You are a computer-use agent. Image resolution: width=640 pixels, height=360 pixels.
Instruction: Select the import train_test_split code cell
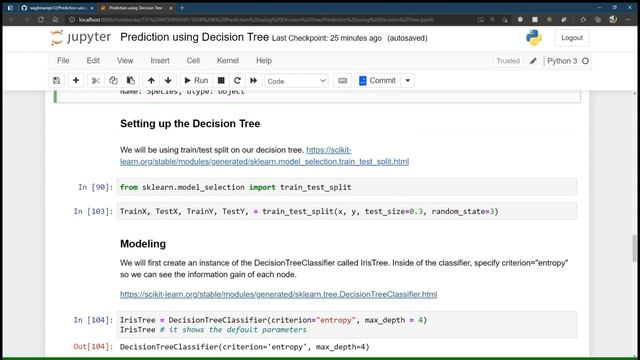(347, 187)
